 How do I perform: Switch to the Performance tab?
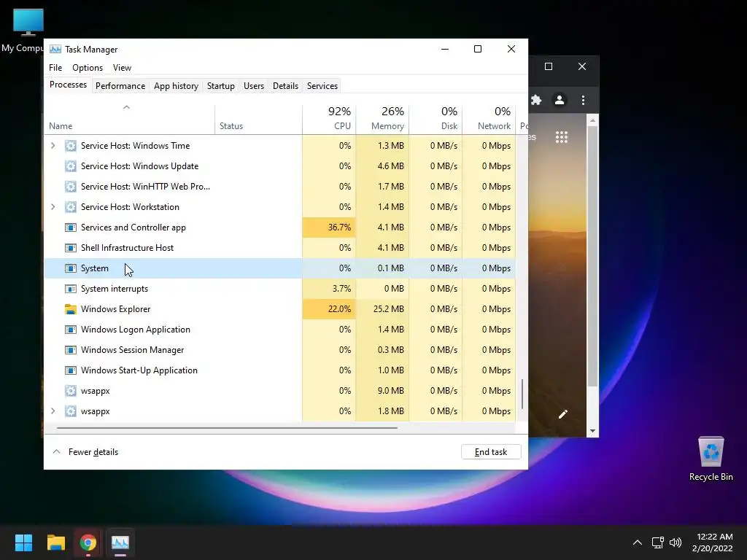point(120,86)
